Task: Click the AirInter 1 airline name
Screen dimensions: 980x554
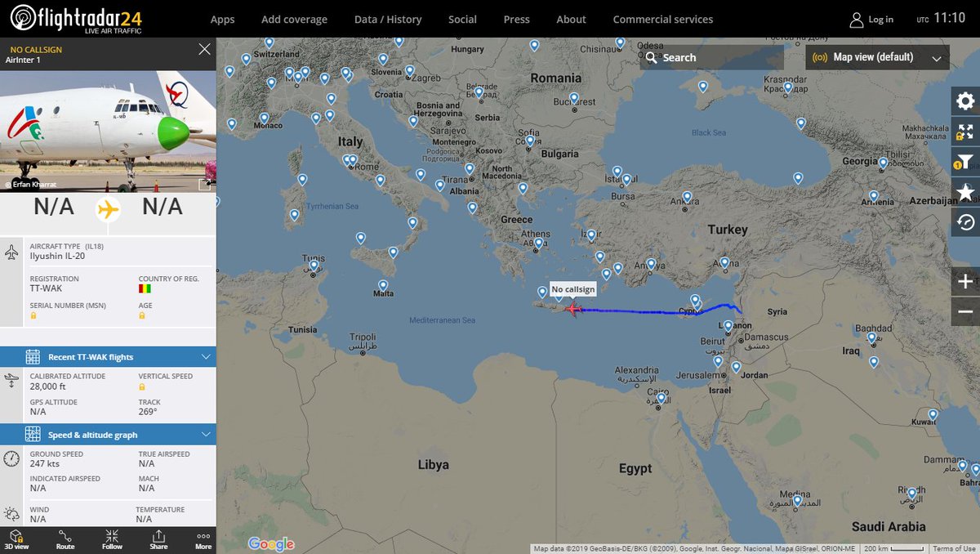Action: pyautogui.click(x=23, y=60)
